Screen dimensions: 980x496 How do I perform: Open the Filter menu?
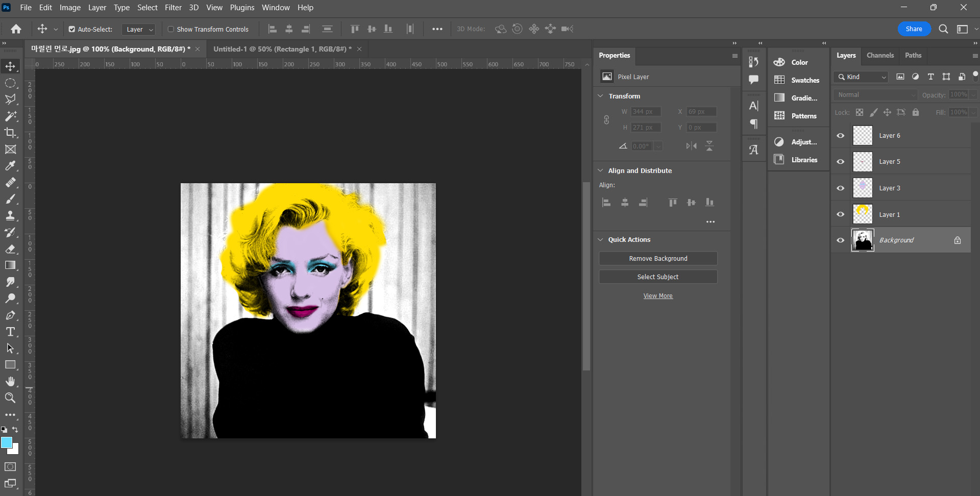point(173,8)
